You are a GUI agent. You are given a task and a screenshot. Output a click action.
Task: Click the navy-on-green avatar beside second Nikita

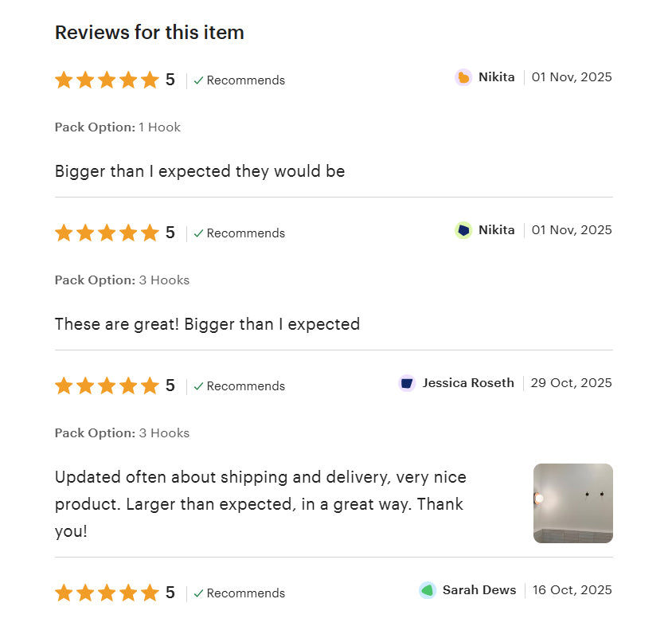(463, 230)
